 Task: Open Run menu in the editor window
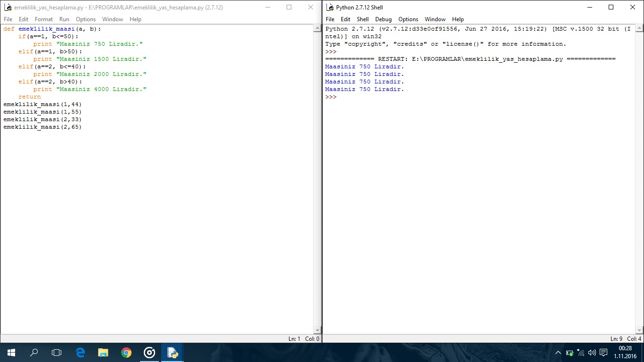tap(64, 19)
